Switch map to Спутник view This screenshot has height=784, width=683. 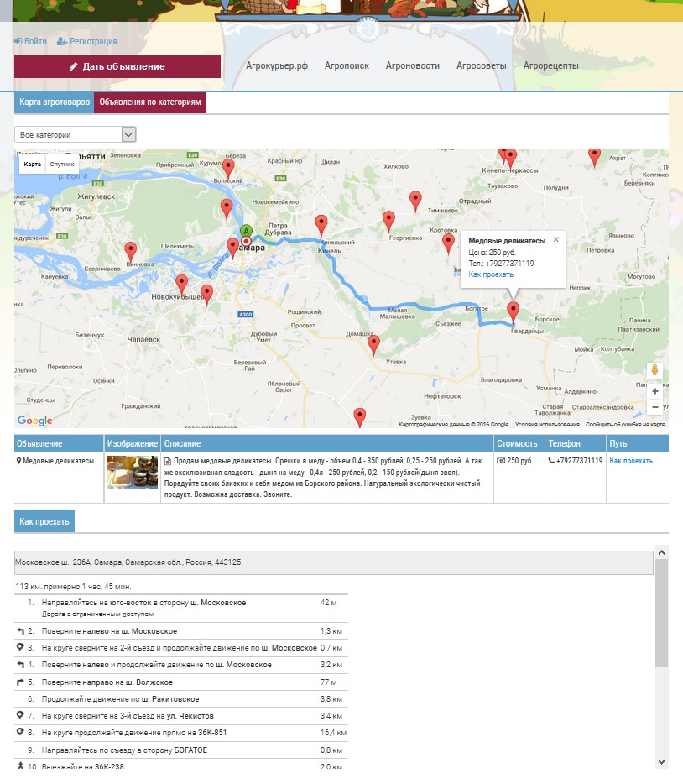(x=62, y=164)
